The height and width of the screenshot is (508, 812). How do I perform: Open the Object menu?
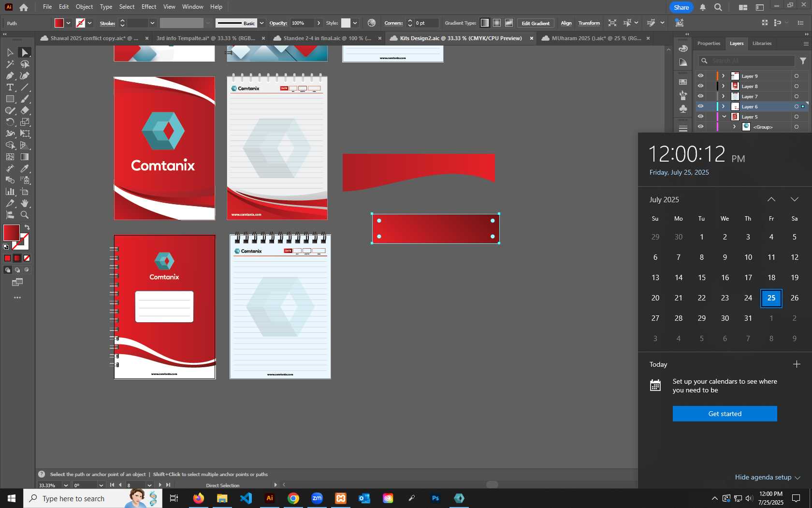tap(84, 7)
